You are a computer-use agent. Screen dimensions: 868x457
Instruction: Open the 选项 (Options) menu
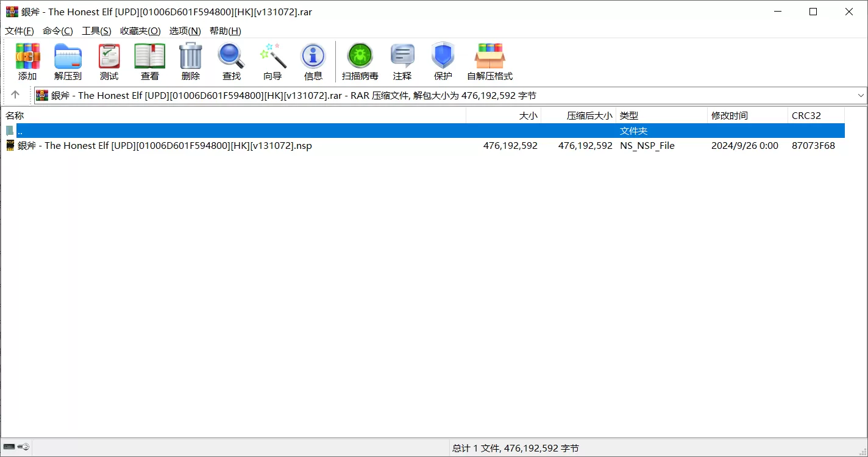(185, 31)
